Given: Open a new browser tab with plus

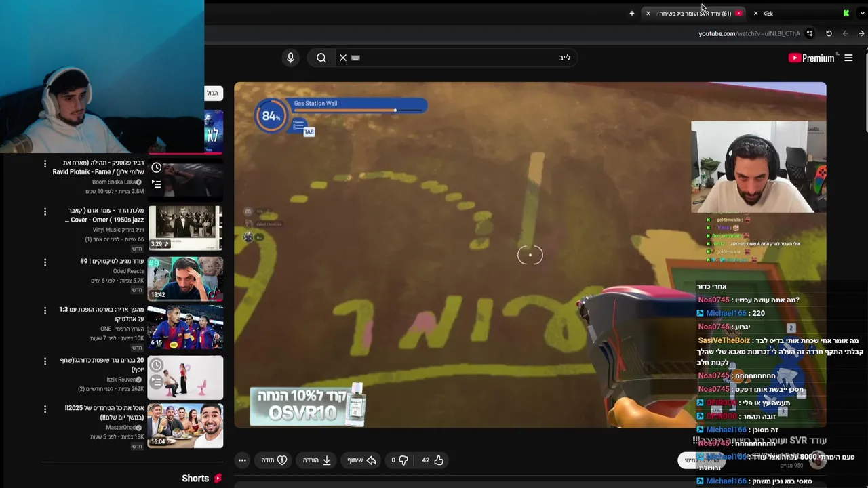Looking at the screenshot, I should [631, 14].
